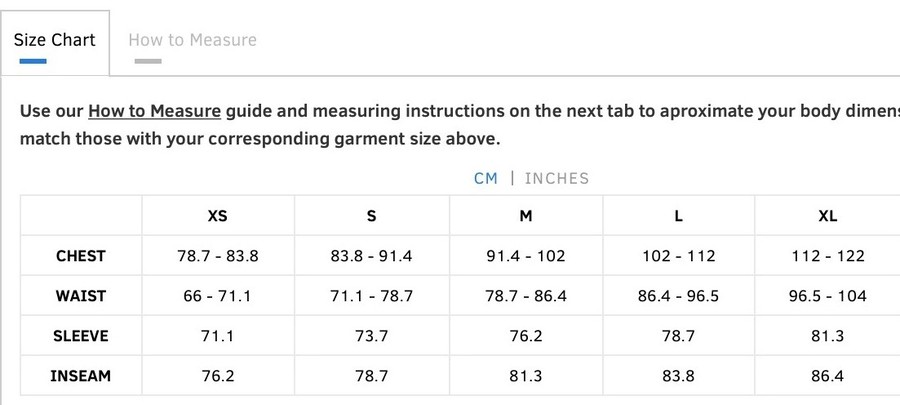Click the M size column header

(526, 216)
